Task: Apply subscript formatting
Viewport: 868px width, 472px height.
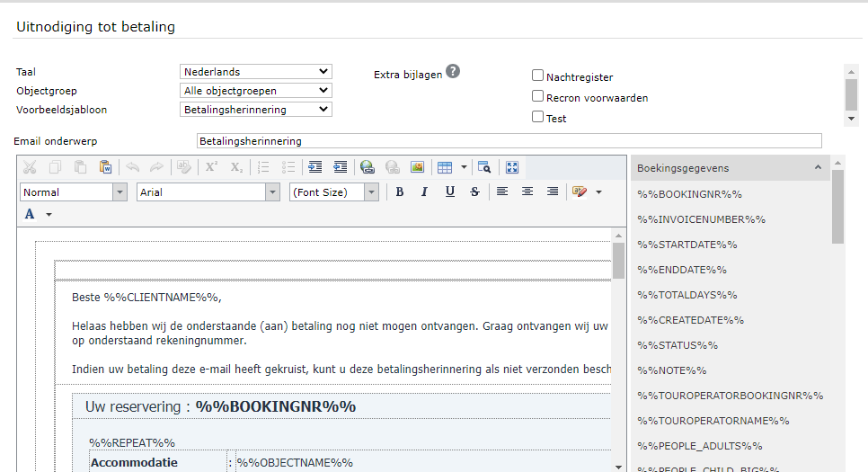Action: point(236,167)
